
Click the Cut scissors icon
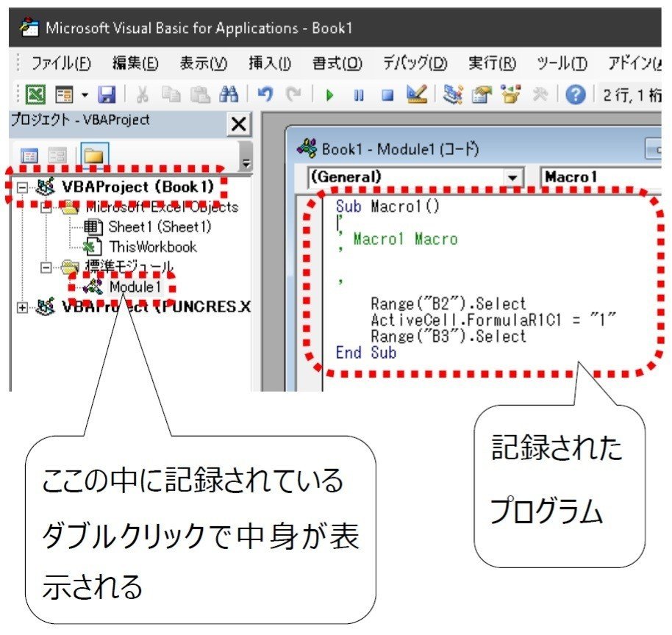[x=142, y=95]
